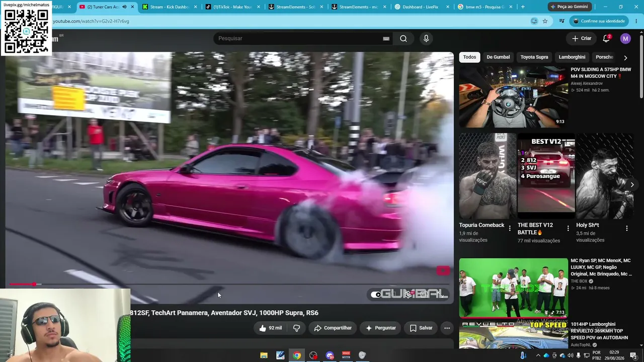Open the system volume icon in tray
This screenshot has height=362, width=644.
(570, 355)
